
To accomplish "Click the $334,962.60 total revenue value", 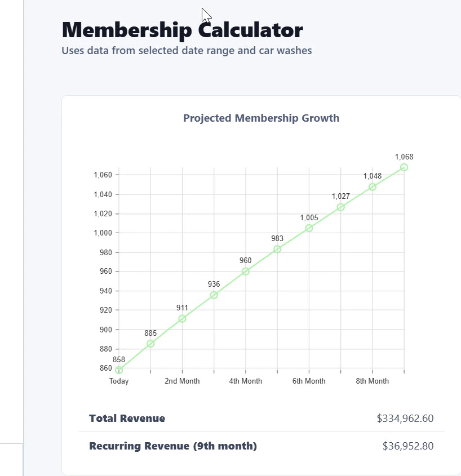I will point(405,419).
